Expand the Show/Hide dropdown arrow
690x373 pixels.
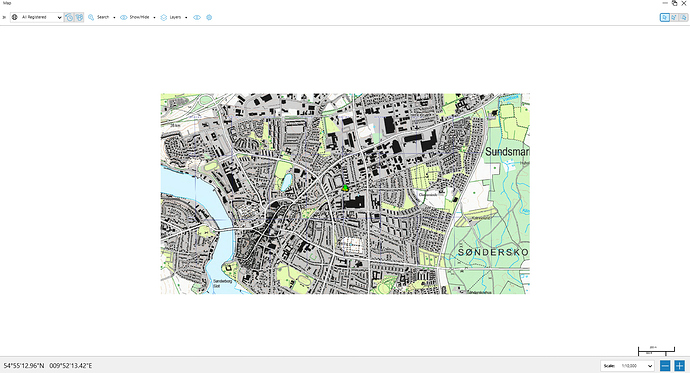tap(154, 18)
